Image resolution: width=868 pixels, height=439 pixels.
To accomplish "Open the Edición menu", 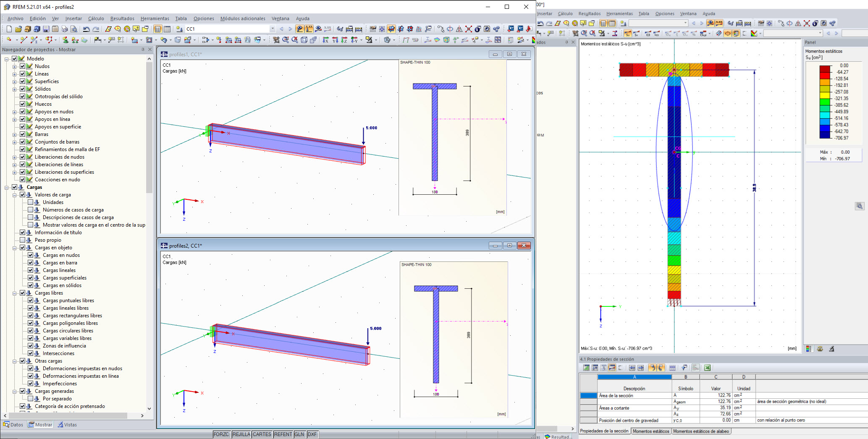I will [x=38, y=18].
